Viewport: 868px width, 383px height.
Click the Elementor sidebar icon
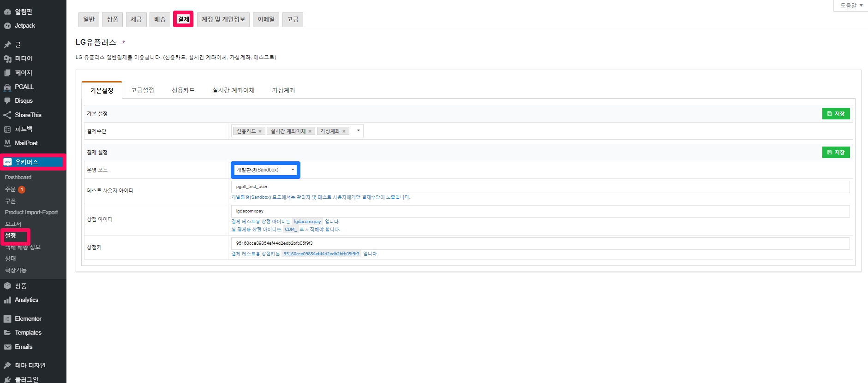click(x=7, y=319)
